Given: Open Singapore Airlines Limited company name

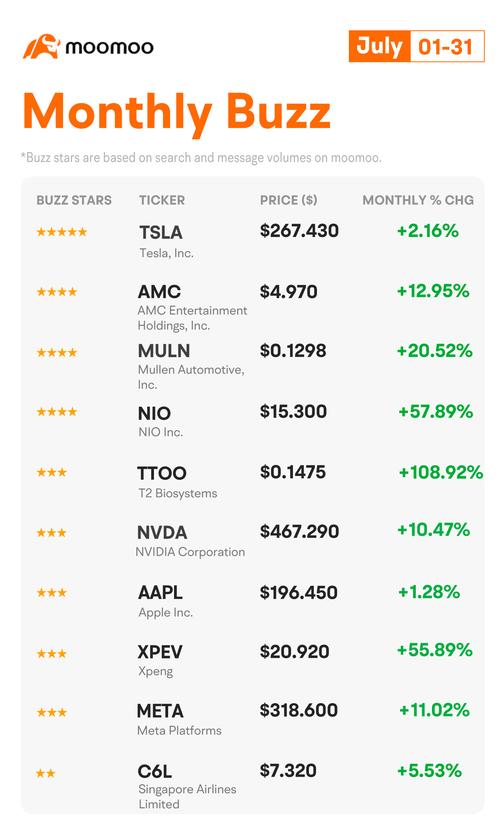Looking at the screenshot, I should pos(187,796).
